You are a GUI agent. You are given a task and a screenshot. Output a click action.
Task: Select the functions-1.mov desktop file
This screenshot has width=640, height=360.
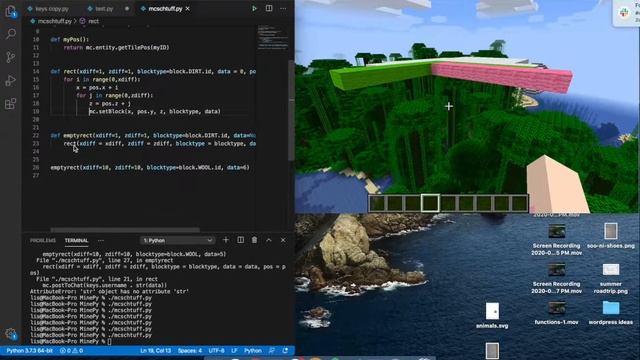[556, 313]
